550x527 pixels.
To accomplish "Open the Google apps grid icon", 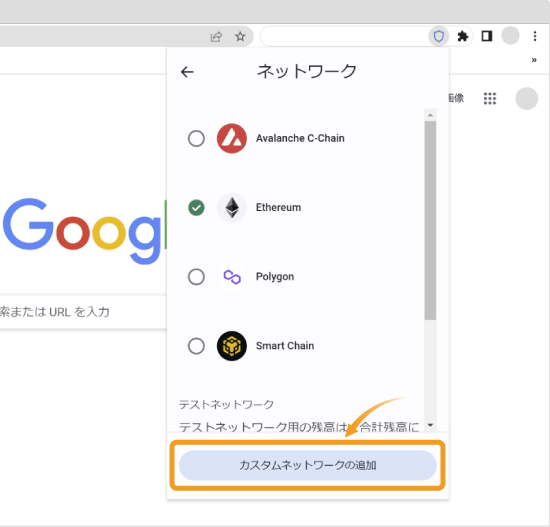I will tap(490, 99).
